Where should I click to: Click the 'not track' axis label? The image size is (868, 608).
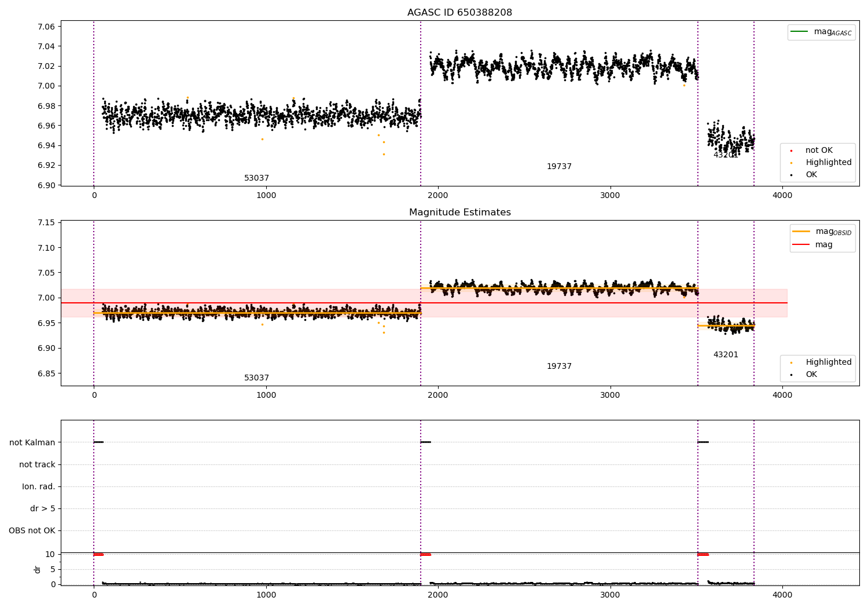tap(37, 464)
